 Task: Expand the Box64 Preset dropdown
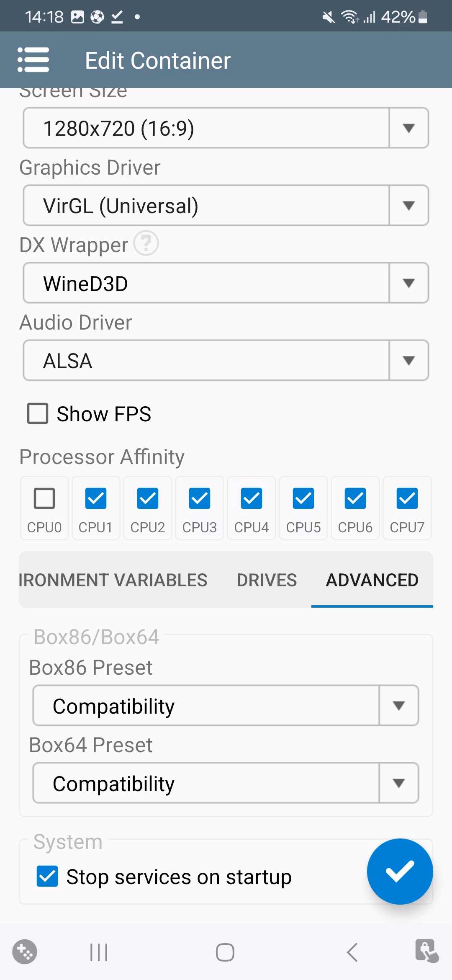click(x=226, y=783)
